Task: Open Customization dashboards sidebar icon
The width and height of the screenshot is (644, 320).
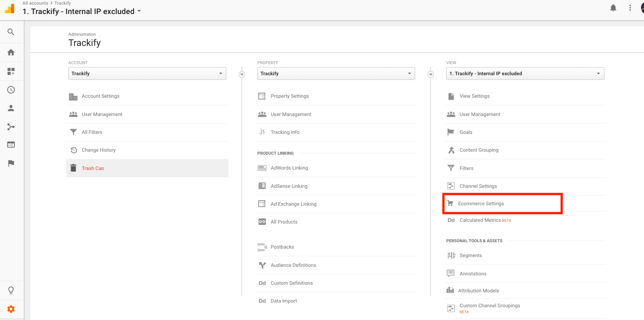Action: (11, 71)
